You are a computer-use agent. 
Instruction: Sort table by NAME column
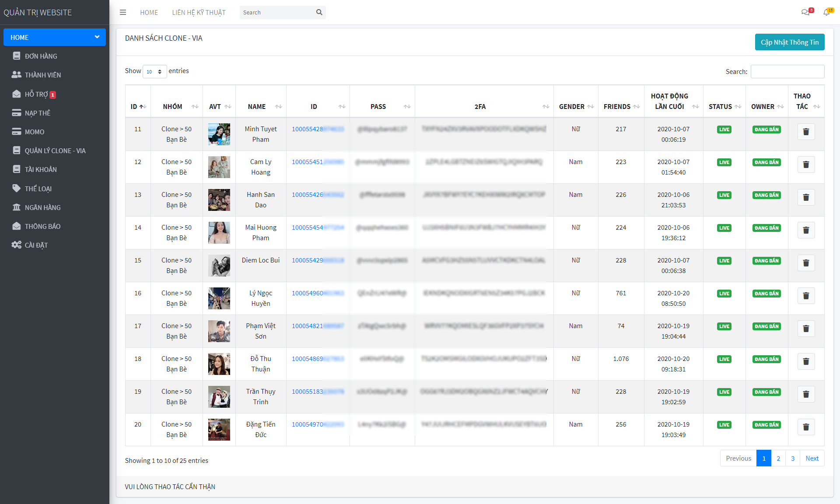261,106
